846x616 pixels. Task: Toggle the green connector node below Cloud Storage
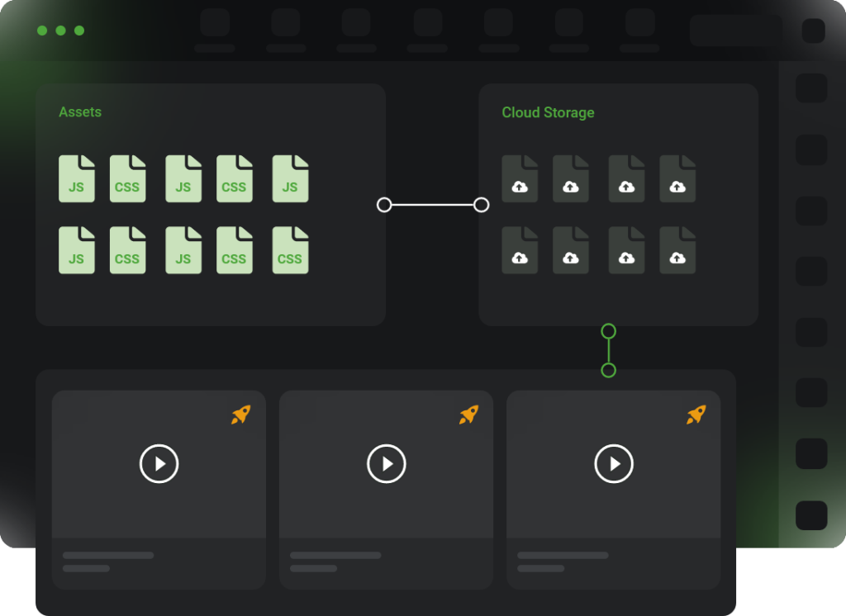(609, 329)
